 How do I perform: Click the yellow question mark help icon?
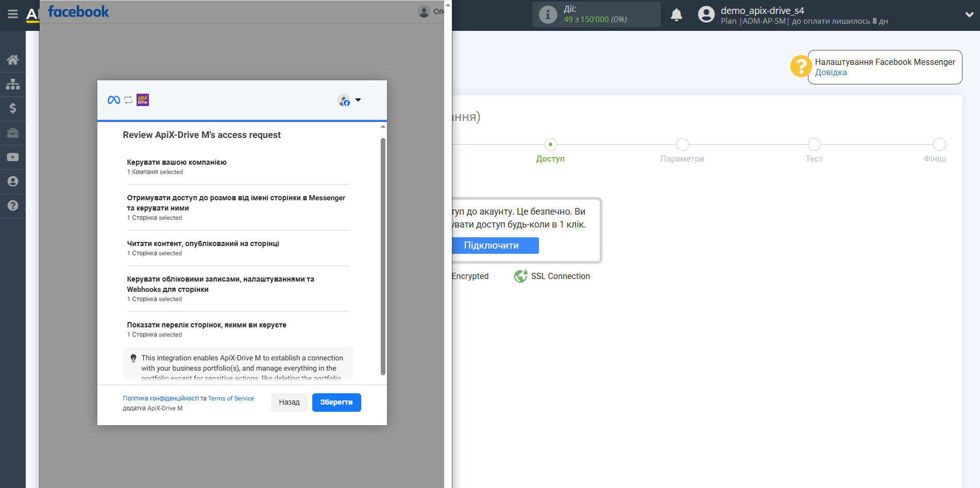[x=801, y=66]
